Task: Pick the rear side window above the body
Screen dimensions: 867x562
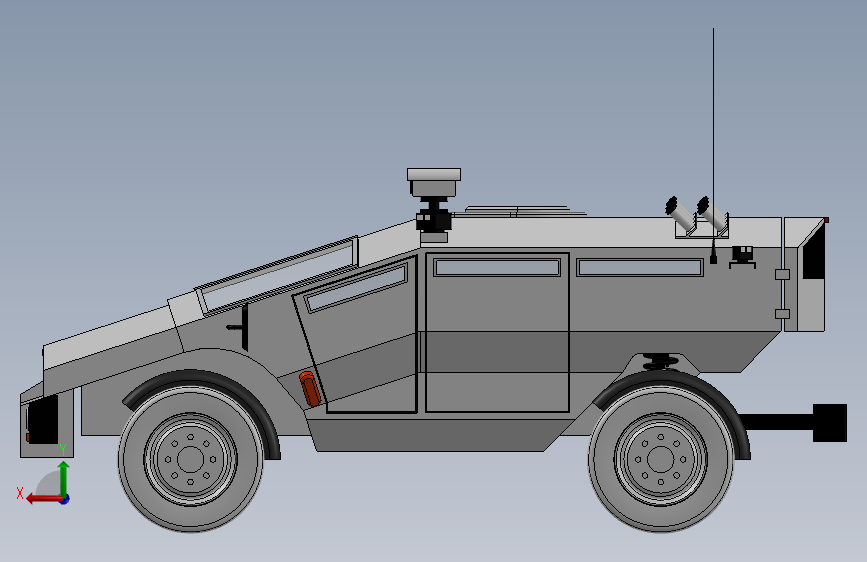Action: point(640,268)
